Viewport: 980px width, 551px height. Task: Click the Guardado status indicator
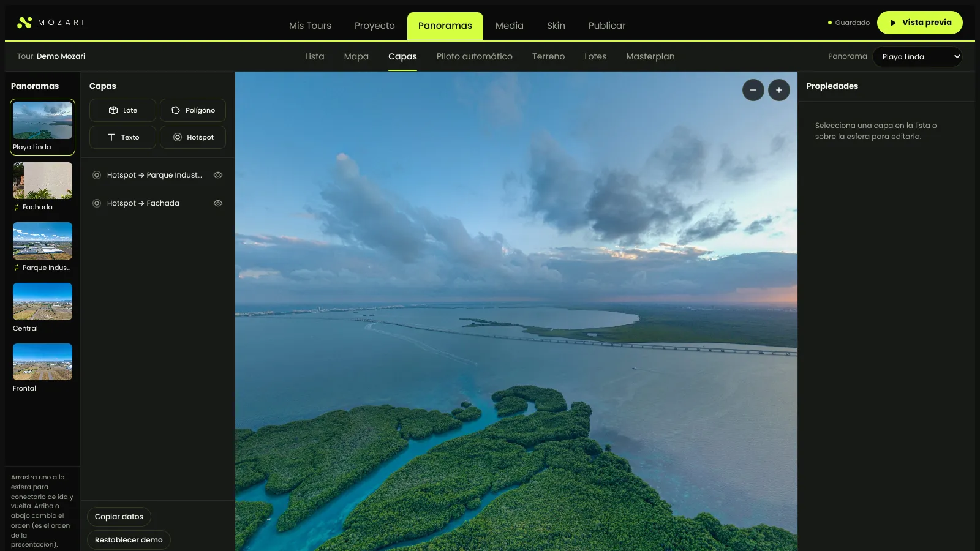tap(849, 23)
